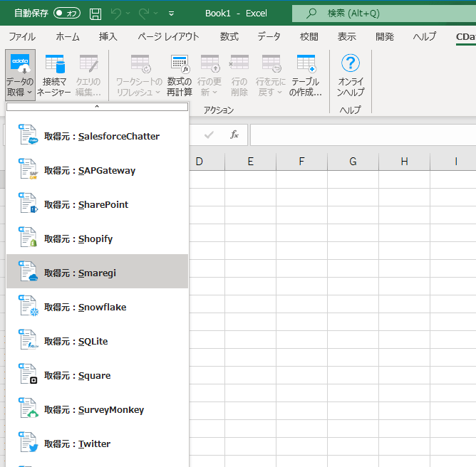
Task: Click the formula bar input field
Action: [363, 135]
